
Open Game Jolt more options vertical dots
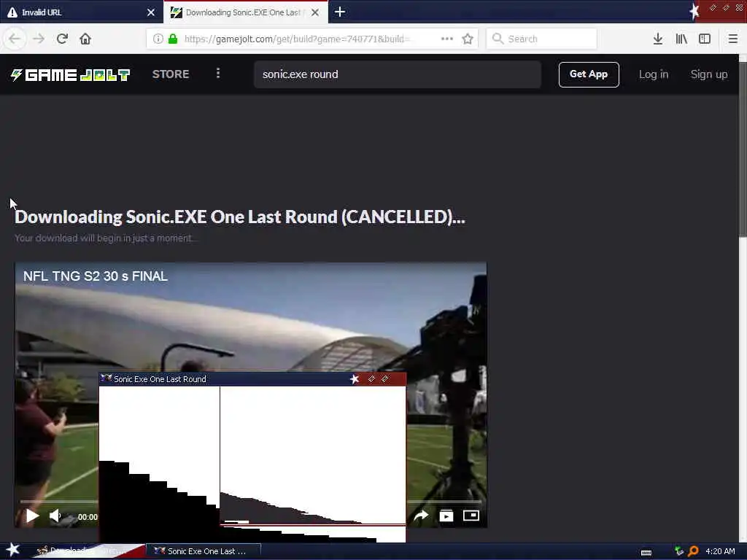(x=218, y=74)
